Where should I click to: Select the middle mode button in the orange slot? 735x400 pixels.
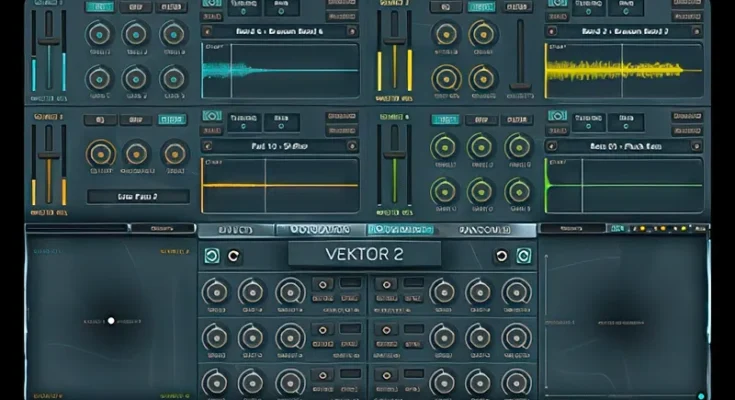(x=136, y=120)
